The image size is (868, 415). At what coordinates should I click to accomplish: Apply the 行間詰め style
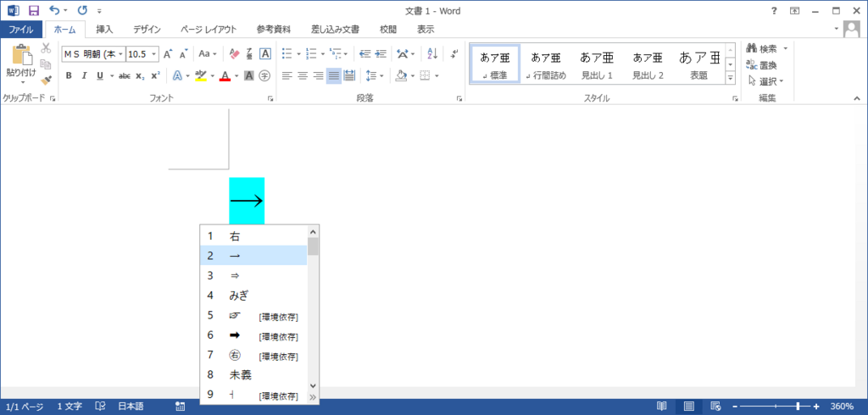[x=546, y=64]
